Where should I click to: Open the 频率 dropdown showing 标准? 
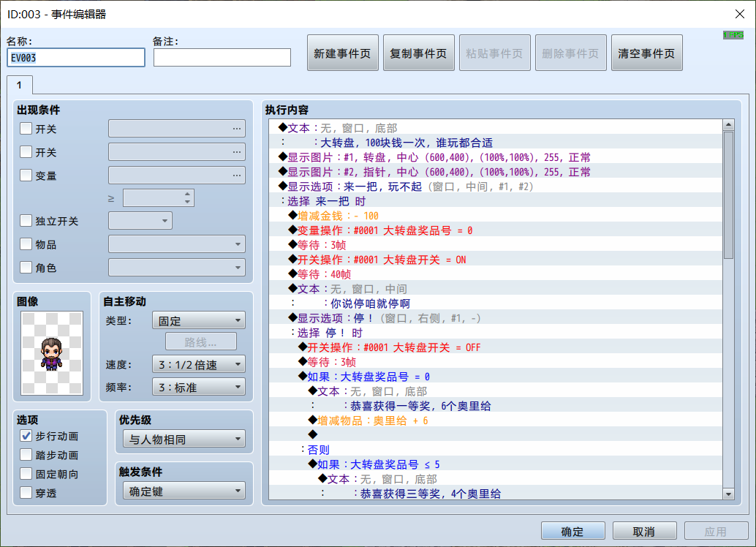199,387
